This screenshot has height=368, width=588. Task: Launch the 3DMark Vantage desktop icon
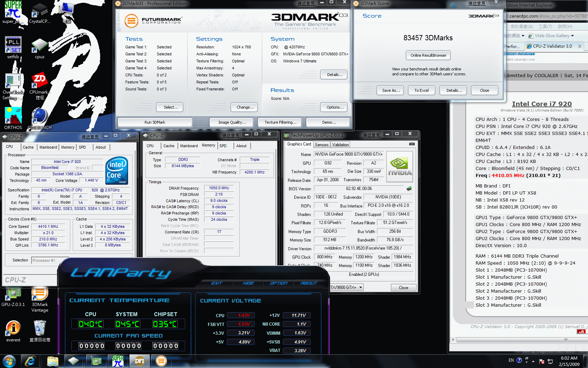(40, 300)
